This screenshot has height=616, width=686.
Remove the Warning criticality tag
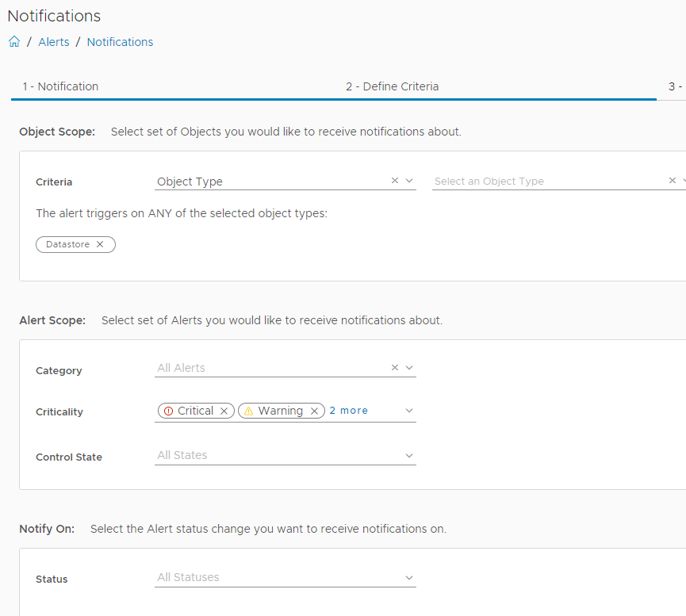[314, 411]
